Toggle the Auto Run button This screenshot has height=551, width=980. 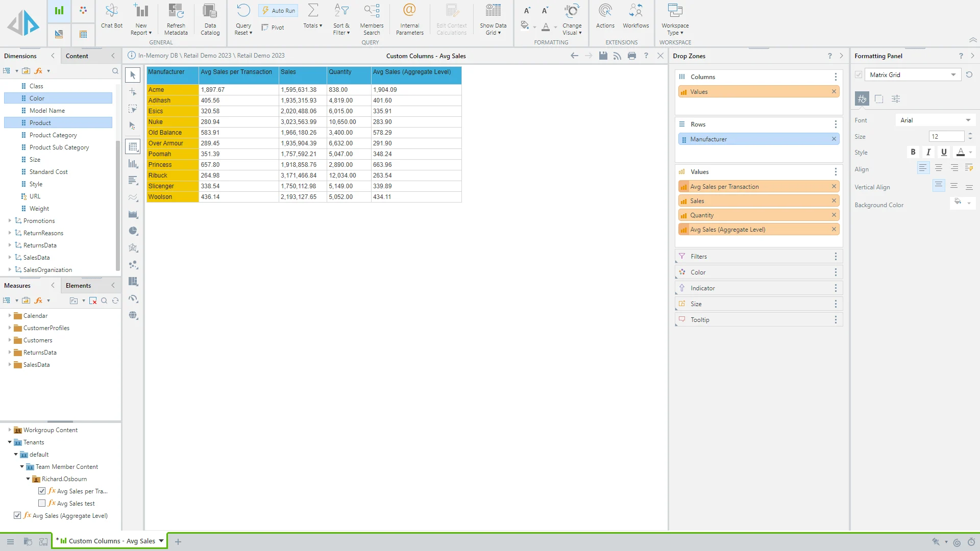click(279, 10)
